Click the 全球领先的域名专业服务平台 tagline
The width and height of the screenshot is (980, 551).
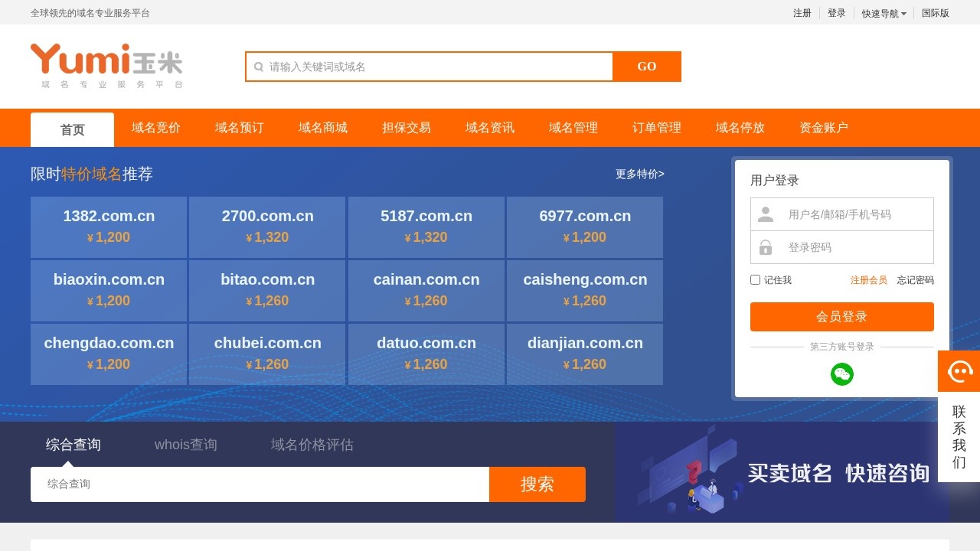tap(90, 13)
